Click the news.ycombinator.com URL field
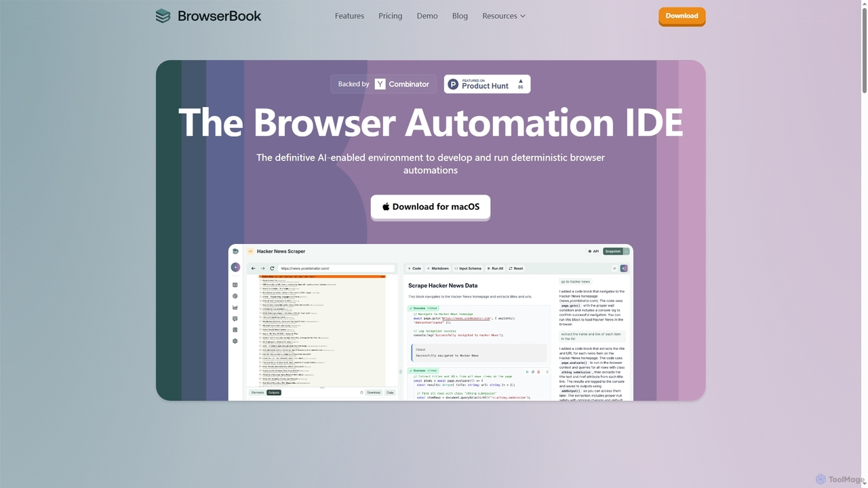The image size is (868, 488). pyautogui.click(x=336, y=268)
